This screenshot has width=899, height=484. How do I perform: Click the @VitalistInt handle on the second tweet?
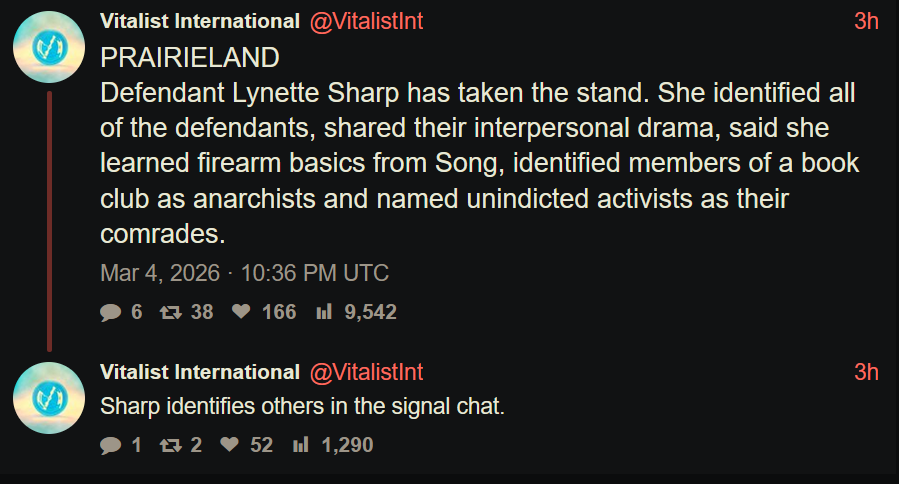point(367,372)
